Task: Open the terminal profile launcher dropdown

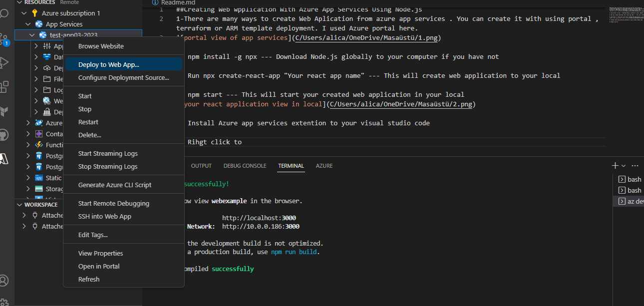Action: (623, 165)
